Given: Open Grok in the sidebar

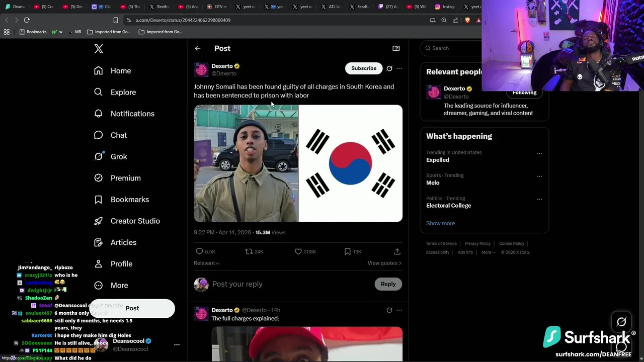Looking at the screenshot, I should (x=111, y=156).
